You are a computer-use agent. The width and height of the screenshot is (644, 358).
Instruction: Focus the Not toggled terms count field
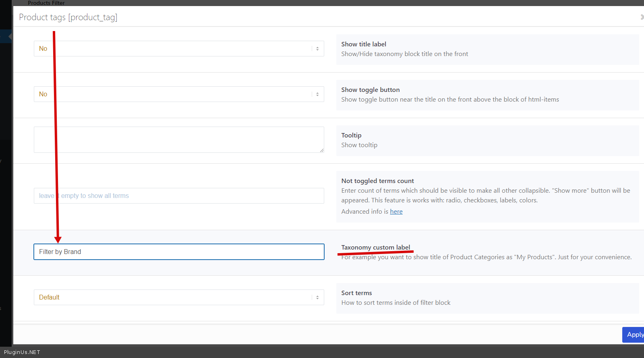point(179,196)
